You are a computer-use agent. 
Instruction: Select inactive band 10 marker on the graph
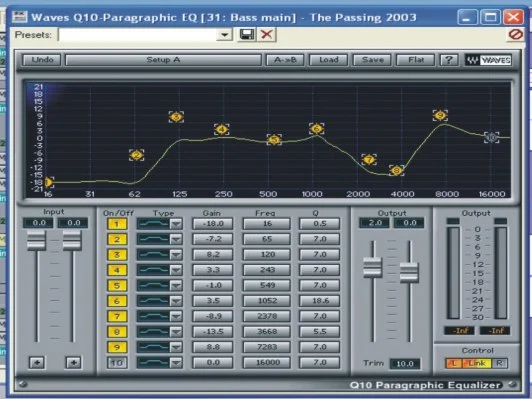click(x=491, y=137)
